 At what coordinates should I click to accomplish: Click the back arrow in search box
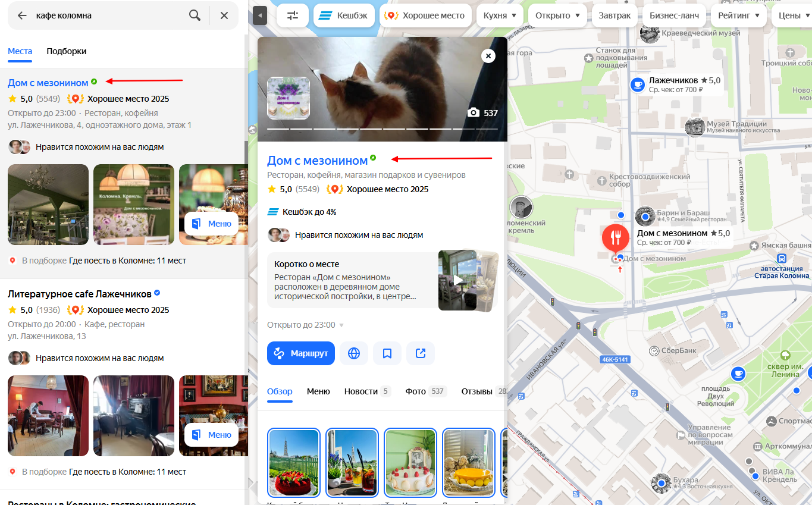pos(22,15)
